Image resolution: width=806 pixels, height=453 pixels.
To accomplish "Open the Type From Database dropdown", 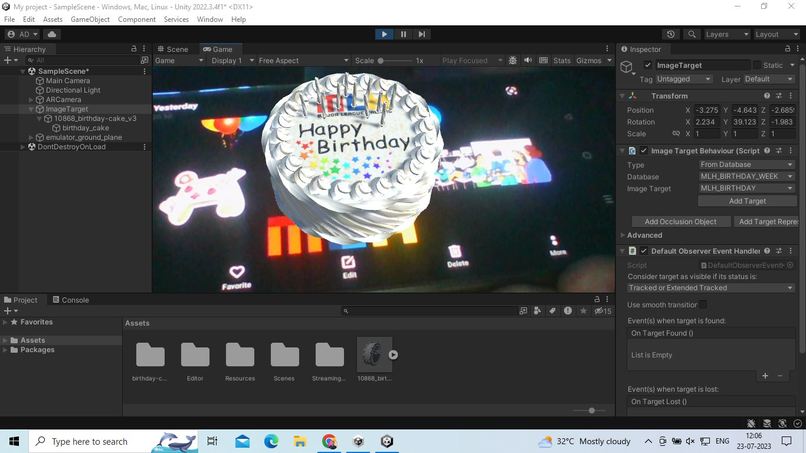I will [746, 165].
